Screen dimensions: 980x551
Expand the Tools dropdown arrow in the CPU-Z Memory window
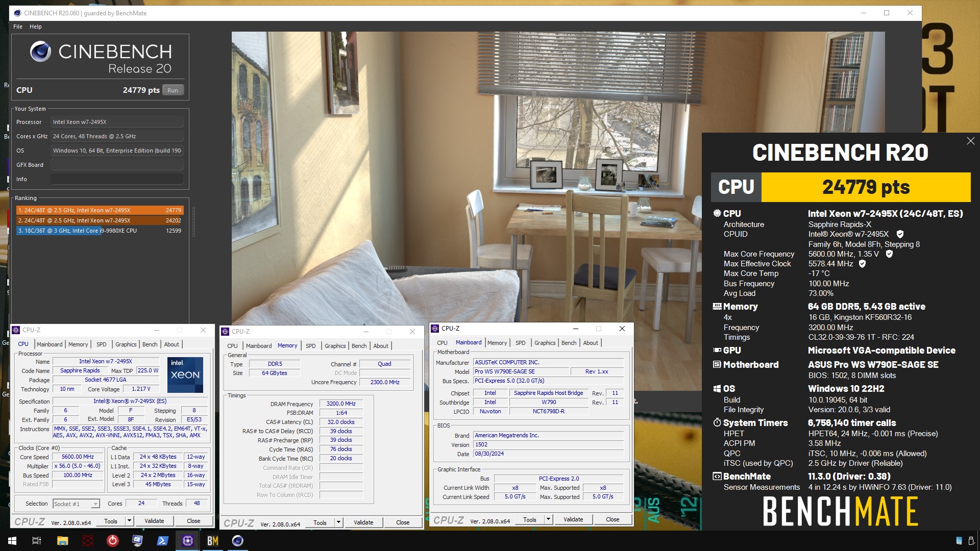pos(338,523)
